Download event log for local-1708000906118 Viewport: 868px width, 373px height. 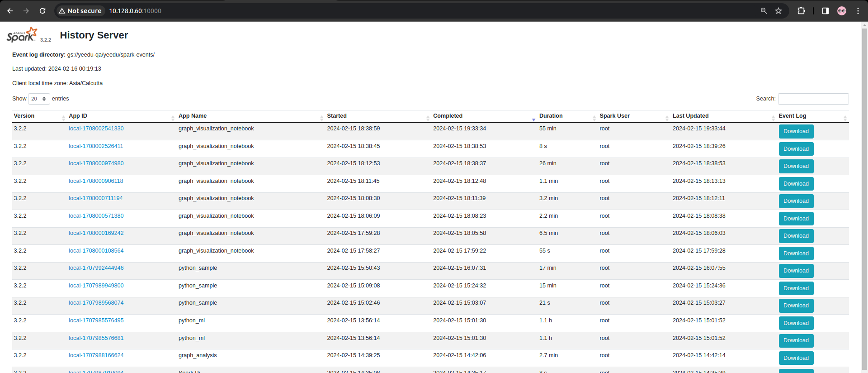click(x=796, y=184)
